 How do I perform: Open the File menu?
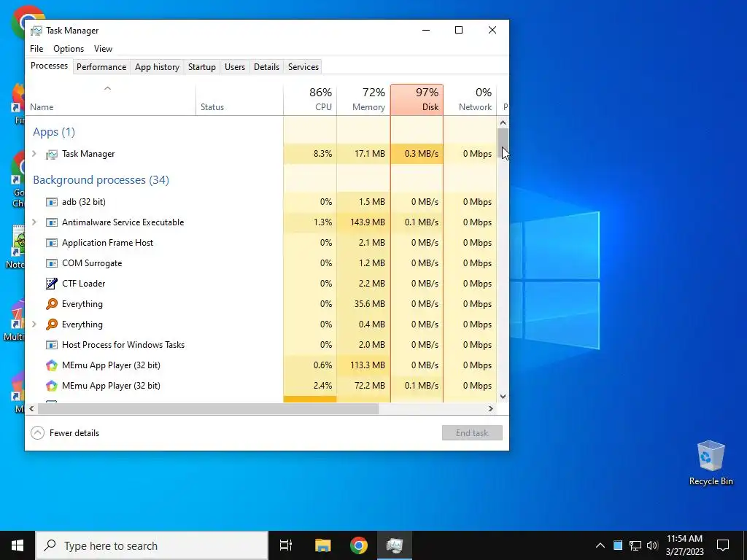[36, 49]
